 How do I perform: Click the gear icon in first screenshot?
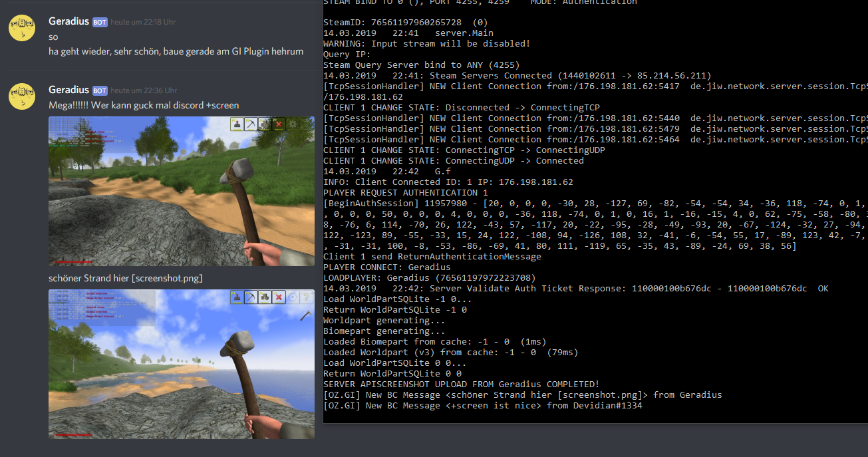[293, 124]
